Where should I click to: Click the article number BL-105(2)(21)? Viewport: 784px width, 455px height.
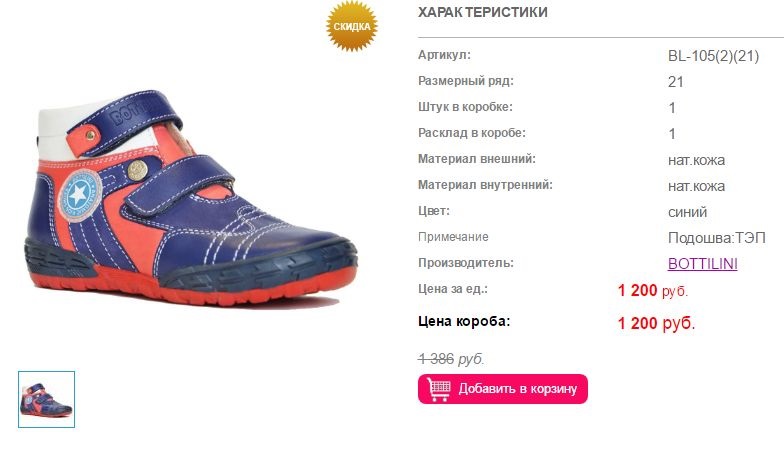point(713,56)
